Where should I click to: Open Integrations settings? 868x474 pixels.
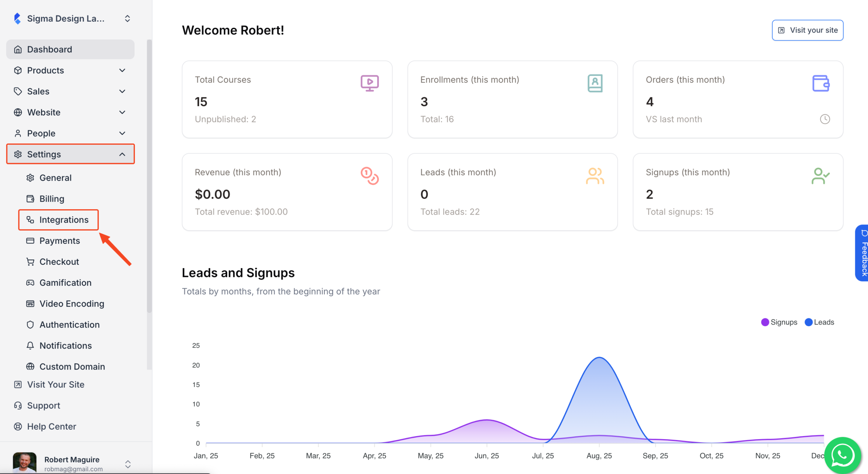pyautogui.click(x=58, y=220)
